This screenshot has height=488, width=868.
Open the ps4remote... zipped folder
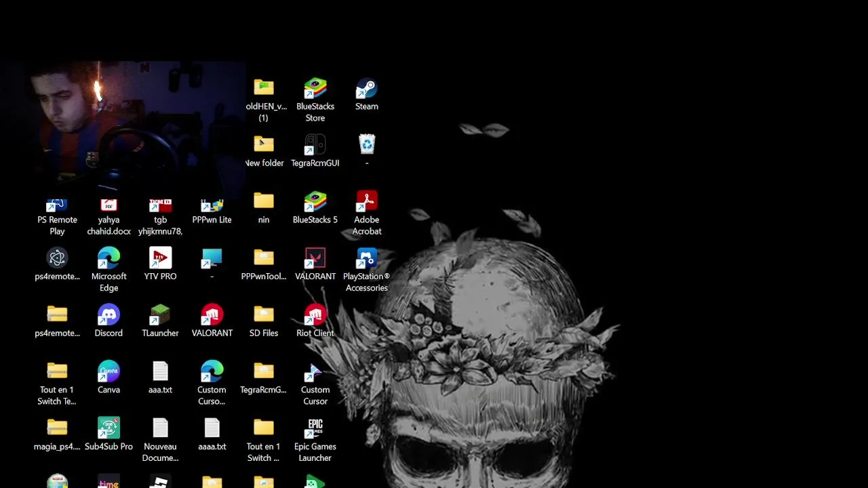coord(57,321)
